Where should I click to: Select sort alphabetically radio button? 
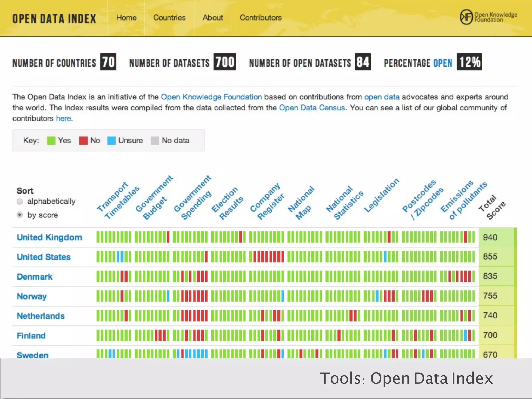point(20,202)
